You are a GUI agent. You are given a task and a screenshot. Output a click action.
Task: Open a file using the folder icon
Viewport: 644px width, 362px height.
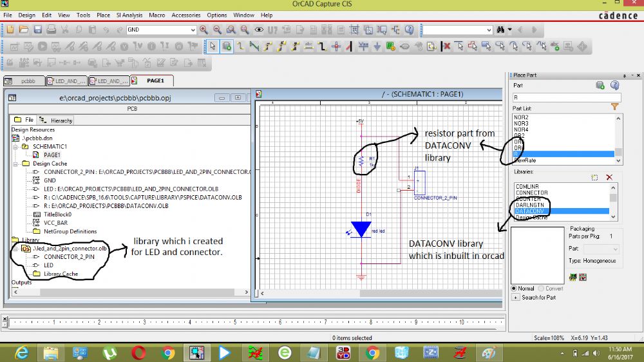[x=24, y=30]
